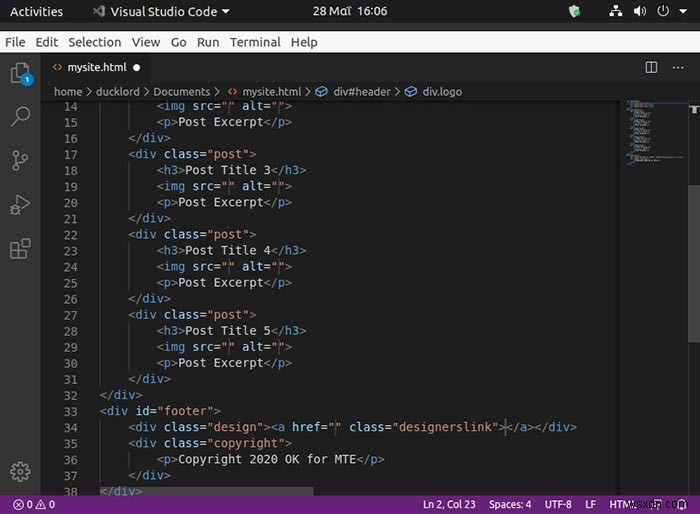The image size is (700, 514).
Task: Click the Visual Studio Code logo in top bar
Action: tap(99, 11)
